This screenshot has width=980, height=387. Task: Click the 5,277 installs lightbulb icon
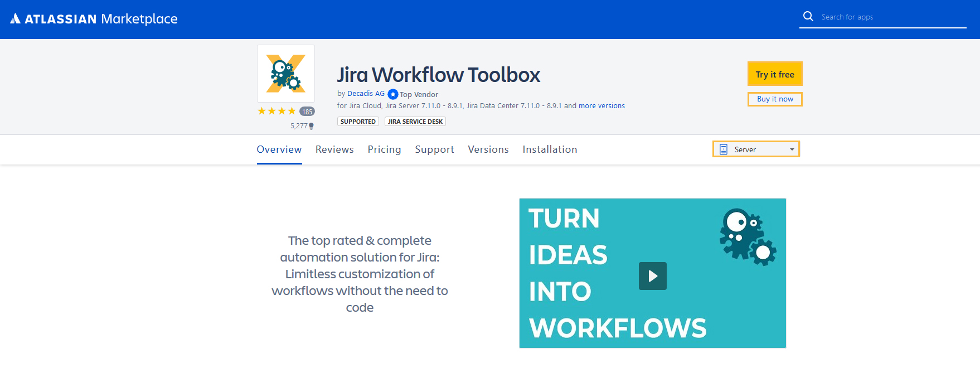click(311, 126)
